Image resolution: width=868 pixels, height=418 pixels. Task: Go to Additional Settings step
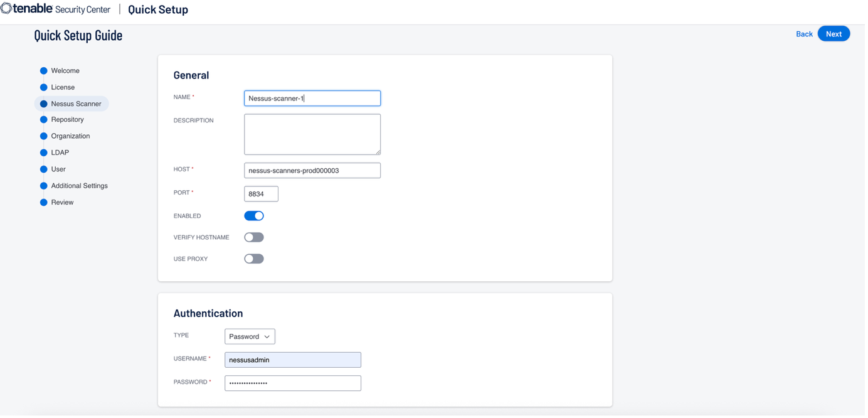pos(79,186)
